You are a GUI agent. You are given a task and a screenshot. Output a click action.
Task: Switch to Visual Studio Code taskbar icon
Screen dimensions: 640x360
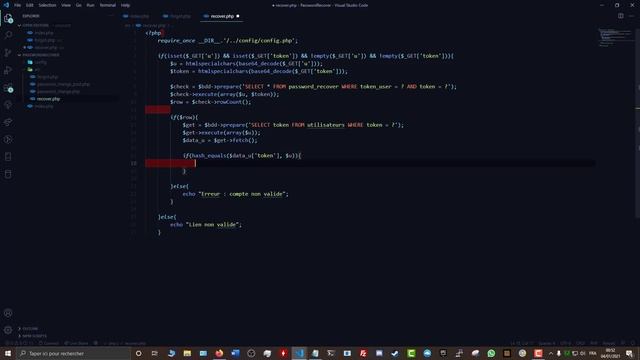pos(299,353)
